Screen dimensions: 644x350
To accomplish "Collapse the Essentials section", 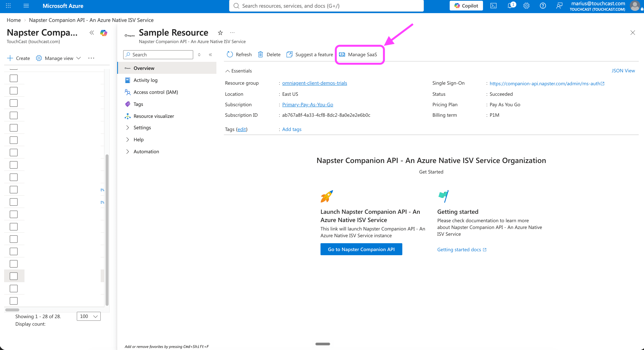I will click(x=227, y=71).
